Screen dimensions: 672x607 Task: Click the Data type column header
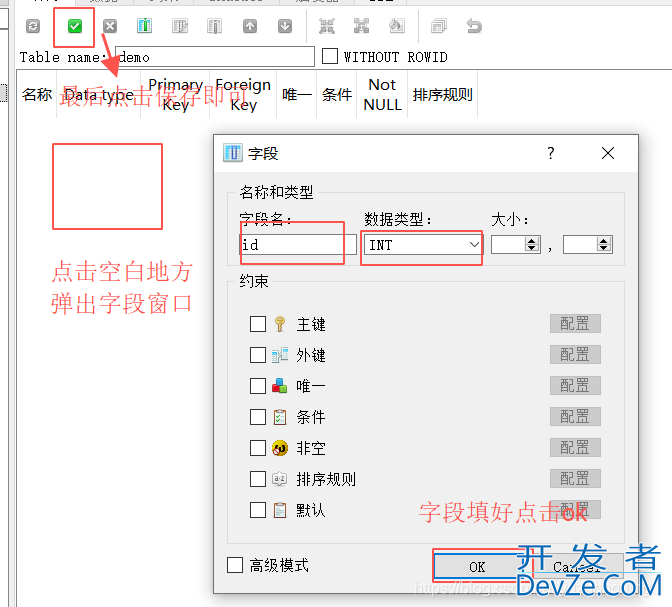99,94
